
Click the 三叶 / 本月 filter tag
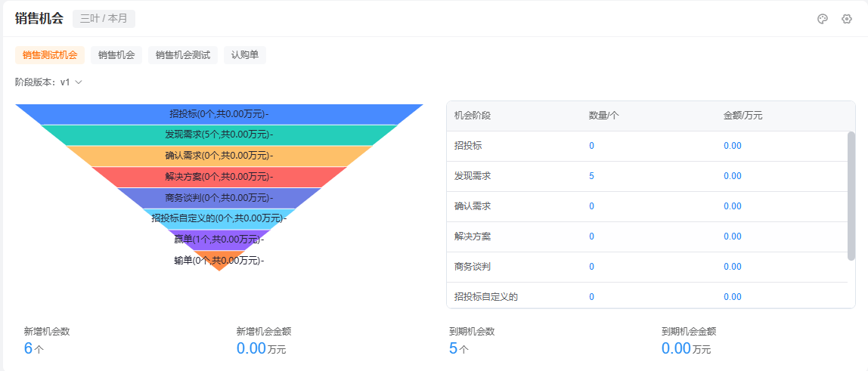tap(104, 19)
